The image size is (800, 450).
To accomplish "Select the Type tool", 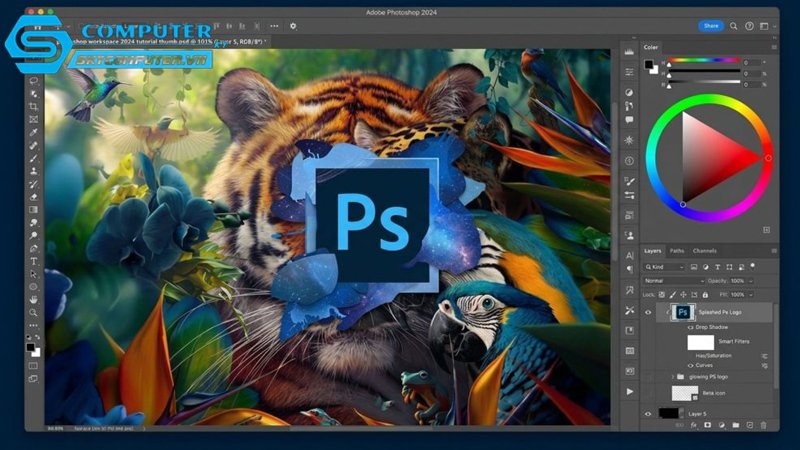I will 34,261.
